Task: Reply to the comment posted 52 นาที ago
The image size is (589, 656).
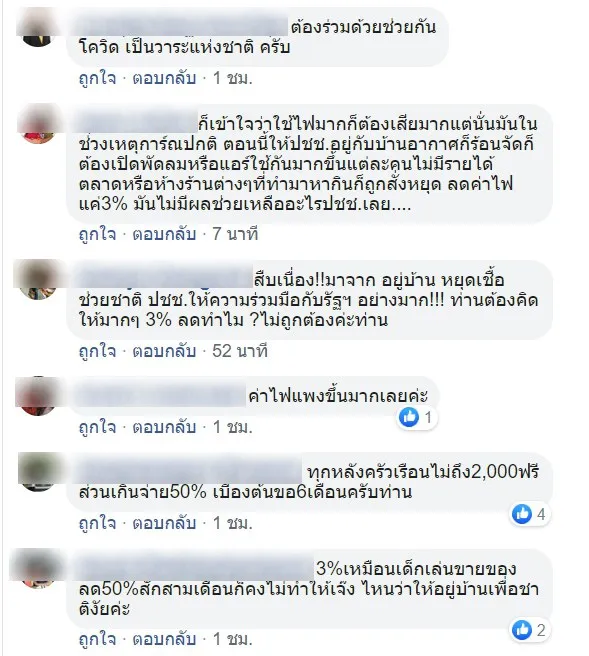Action: (x=164, y=351)
